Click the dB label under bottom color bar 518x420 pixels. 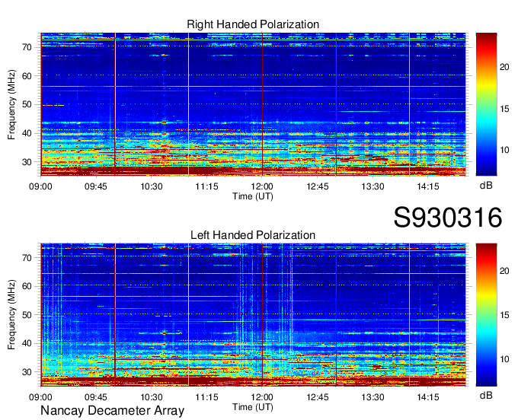486,395
